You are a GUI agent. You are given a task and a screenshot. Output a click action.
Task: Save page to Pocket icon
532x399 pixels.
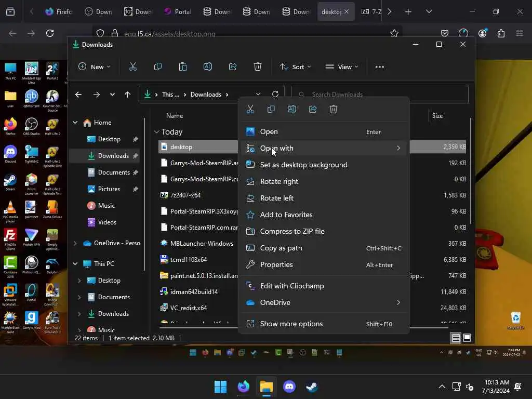[445, 33]
